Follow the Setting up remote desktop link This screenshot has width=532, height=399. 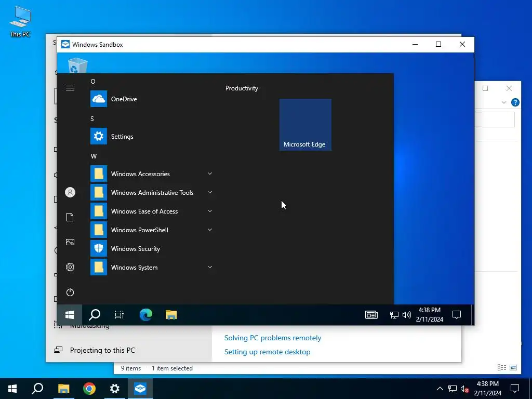coord(267,352)
